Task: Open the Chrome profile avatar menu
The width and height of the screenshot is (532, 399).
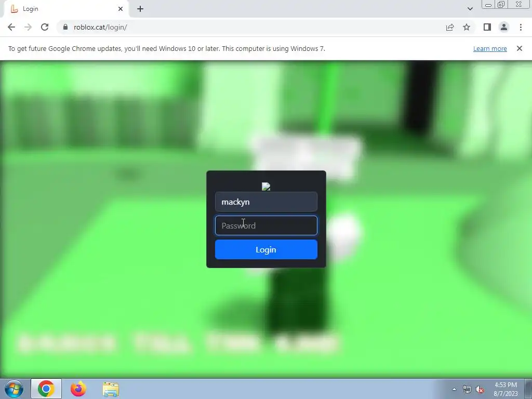Action: coord(504,27)
